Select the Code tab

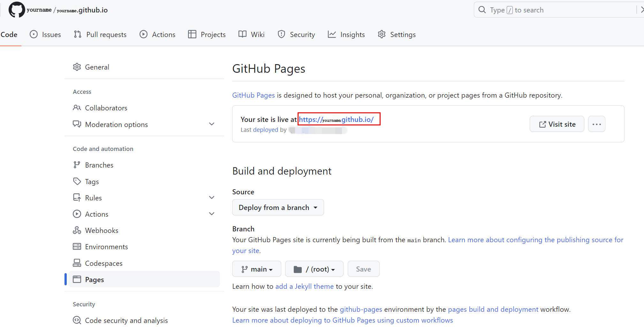click(x=9, y=34)
